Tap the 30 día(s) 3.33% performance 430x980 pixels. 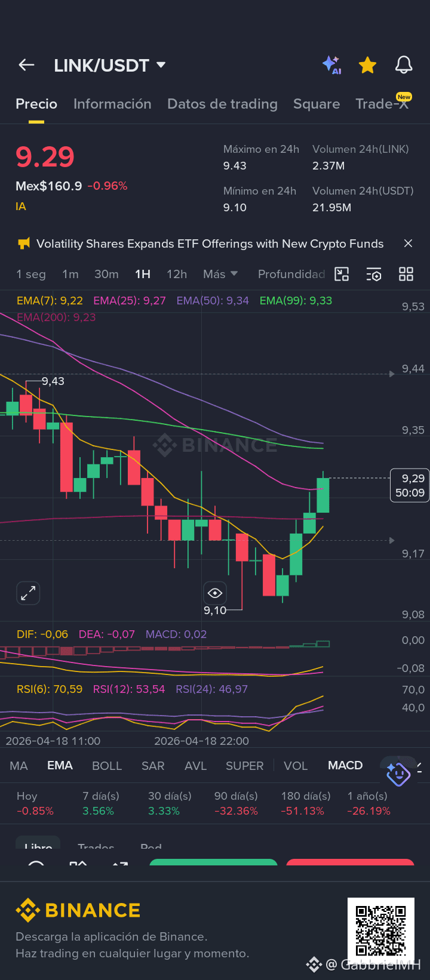pos(170,803)
